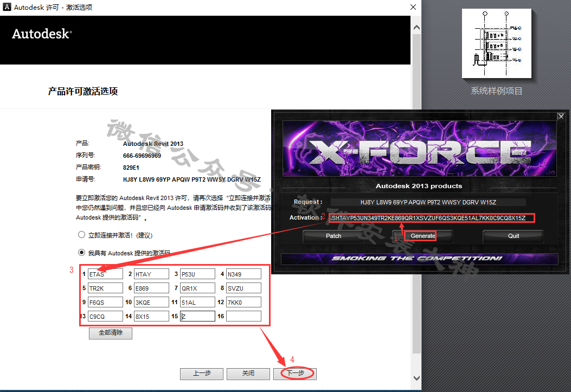
Task: Click the scroll up arrow in the Autodesk dialog
Action: point(416,27)
